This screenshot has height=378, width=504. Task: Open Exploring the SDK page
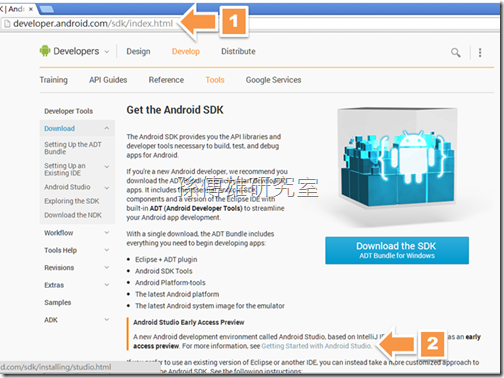(72, 201)
